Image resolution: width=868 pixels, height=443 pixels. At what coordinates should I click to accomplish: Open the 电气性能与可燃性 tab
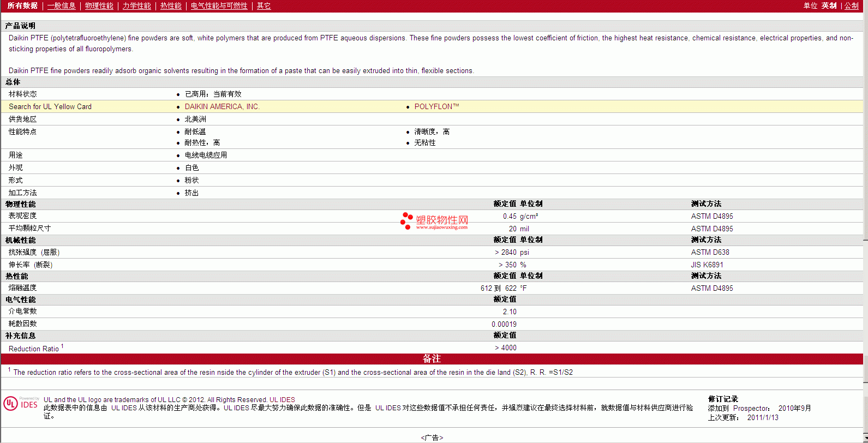(219, 5)
